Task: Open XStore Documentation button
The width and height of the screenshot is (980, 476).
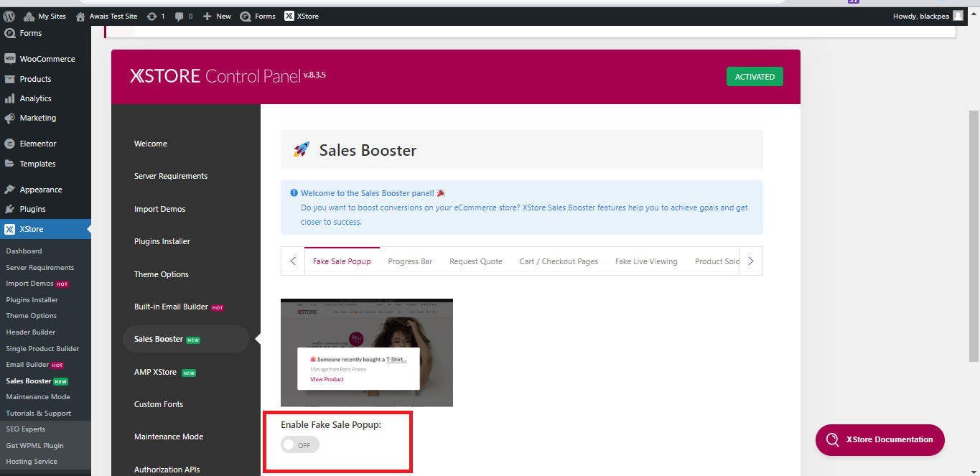Action: pyautogui.click(x=880, y=439)
